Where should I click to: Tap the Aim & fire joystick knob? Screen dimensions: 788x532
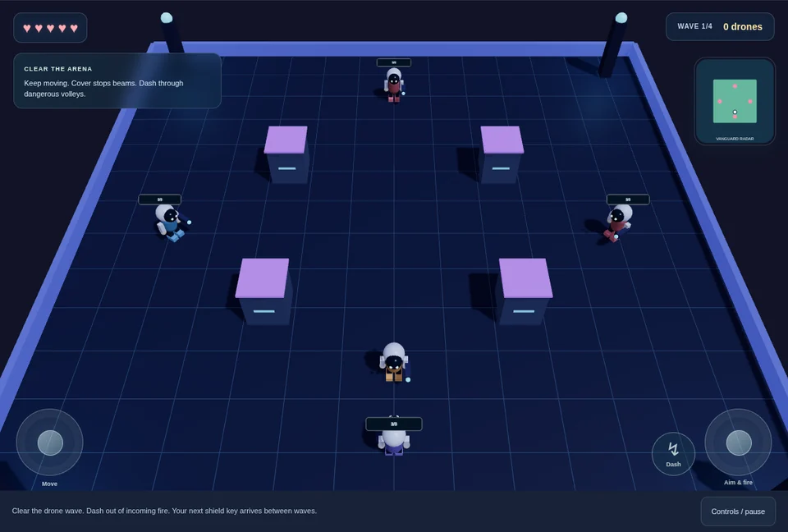(739, 443)
